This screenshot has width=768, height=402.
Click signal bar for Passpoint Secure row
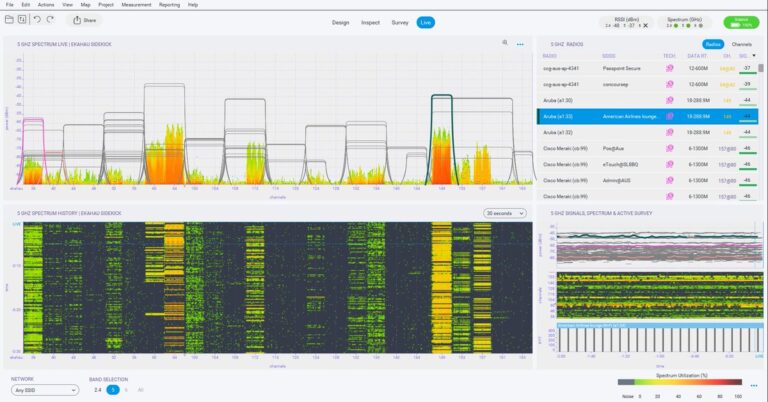tap(747, 73)
